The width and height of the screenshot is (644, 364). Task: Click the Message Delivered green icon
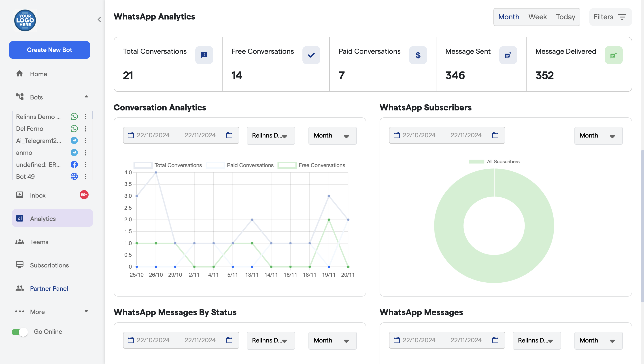[613, 55]
